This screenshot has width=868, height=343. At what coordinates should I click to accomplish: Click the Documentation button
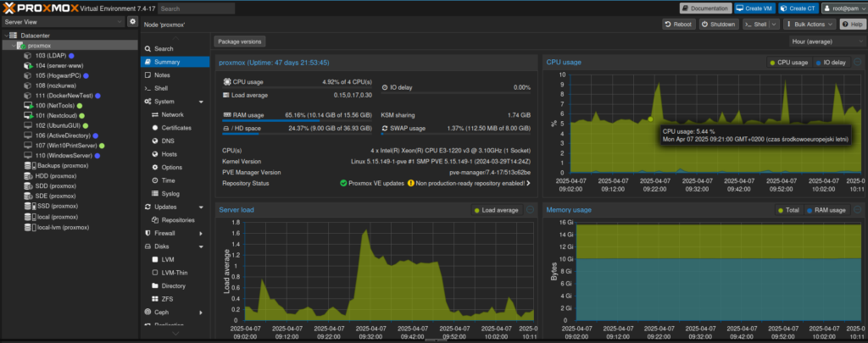pos(705,8)
